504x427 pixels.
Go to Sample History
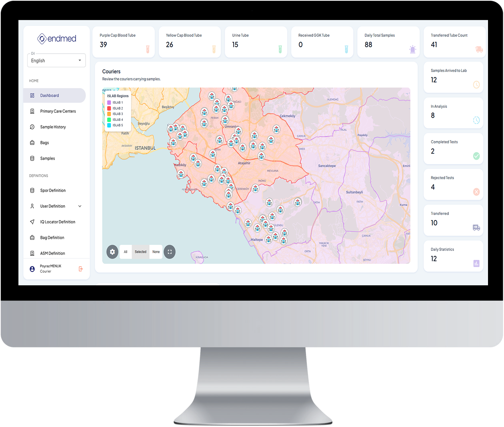(53, 127)
